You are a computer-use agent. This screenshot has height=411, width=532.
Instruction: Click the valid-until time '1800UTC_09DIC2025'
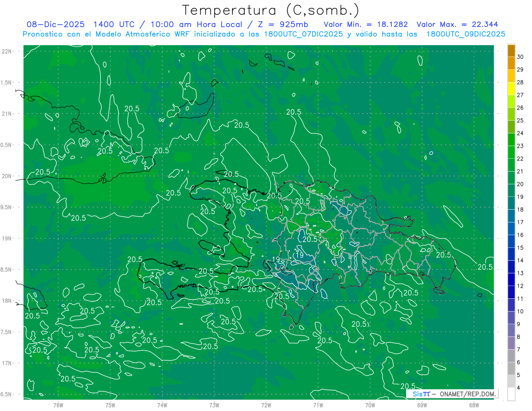click(x=465, y=34)
